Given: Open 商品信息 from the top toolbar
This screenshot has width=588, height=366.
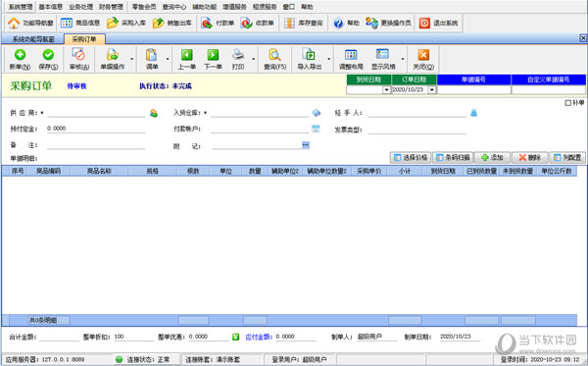Looking at the screenshot, I should click(80, 23).
